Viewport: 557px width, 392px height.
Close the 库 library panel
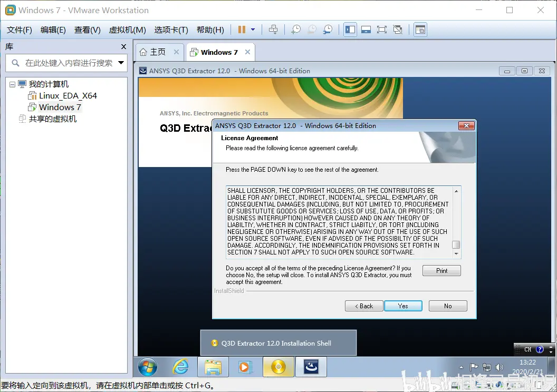(123, 46)
